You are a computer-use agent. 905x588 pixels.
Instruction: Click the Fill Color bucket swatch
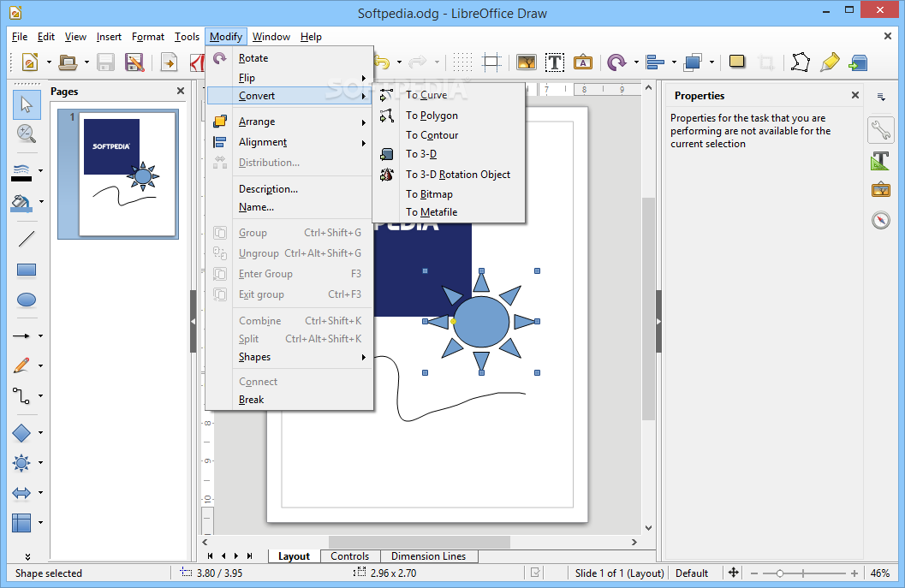pos(22,203)
